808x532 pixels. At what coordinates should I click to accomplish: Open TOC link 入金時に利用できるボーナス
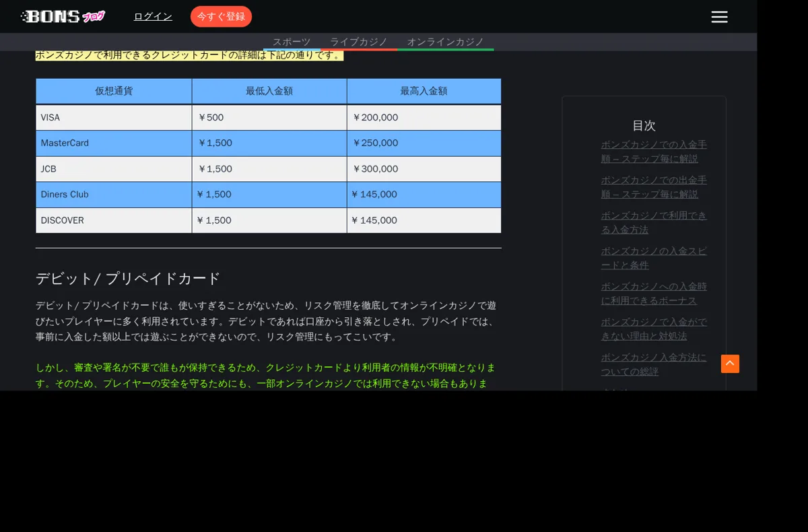point(654,293)
